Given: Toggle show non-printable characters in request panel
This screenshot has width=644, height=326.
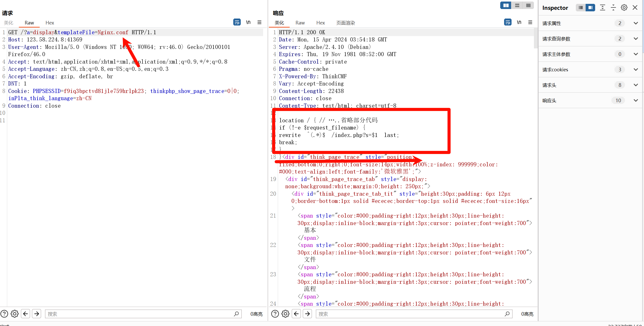Looking at the screenshot, I should tap(248, 22).
